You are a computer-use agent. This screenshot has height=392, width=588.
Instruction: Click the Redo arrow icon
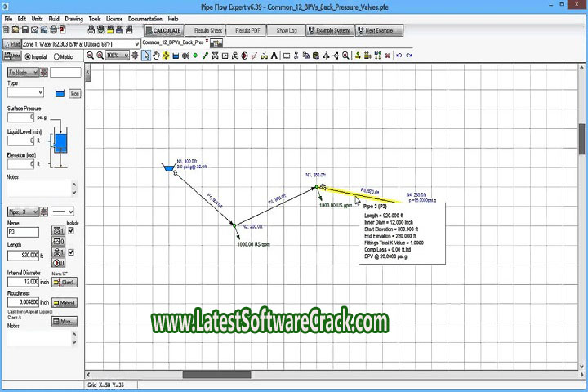click(409, 56)
